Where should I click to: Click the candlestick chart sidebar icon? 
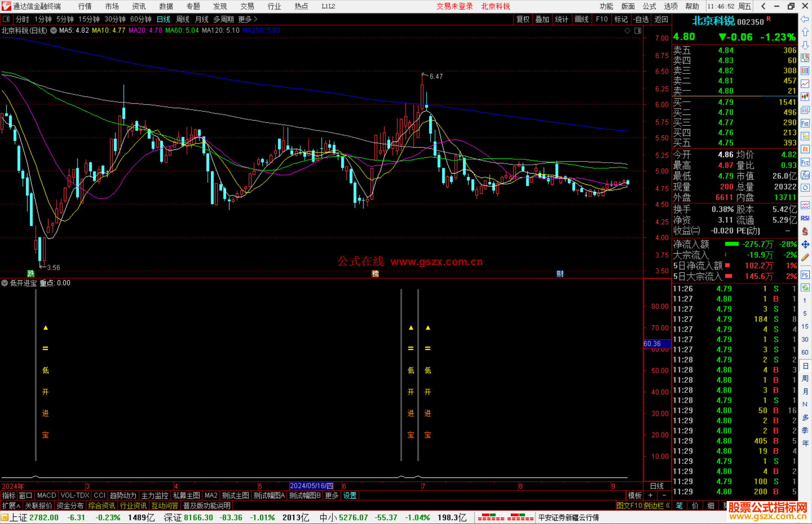805,97
